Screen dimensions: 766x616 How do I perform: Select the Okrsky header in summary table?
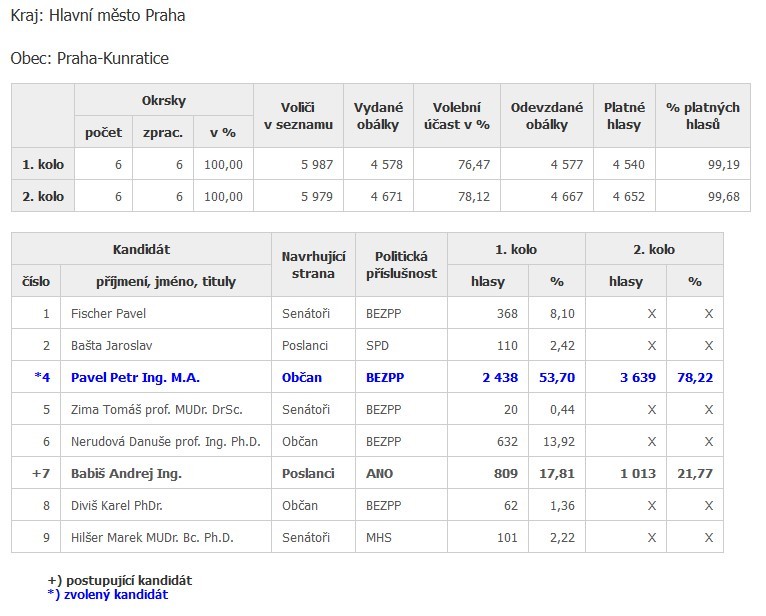(x=164, y=101)
